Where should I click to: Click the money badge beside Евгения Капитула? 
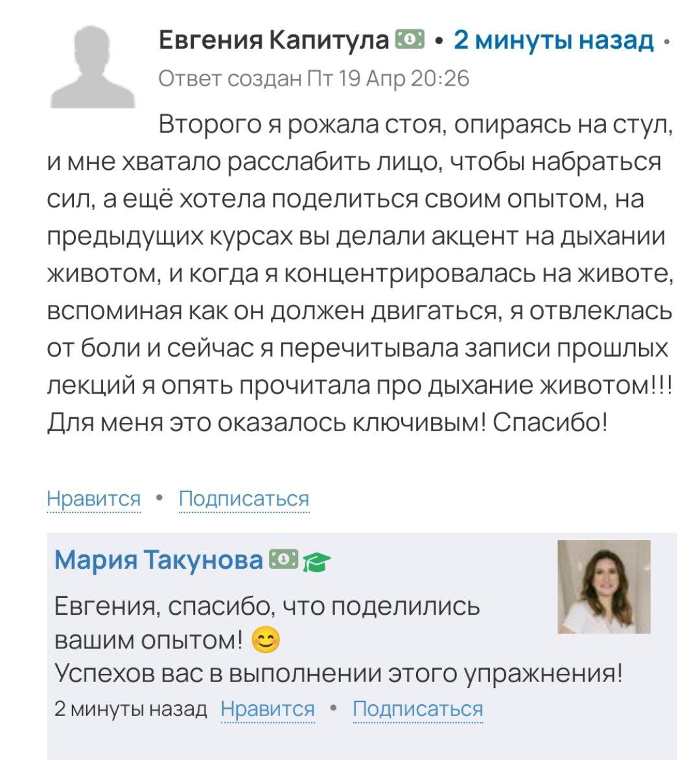tap(409, 40)
